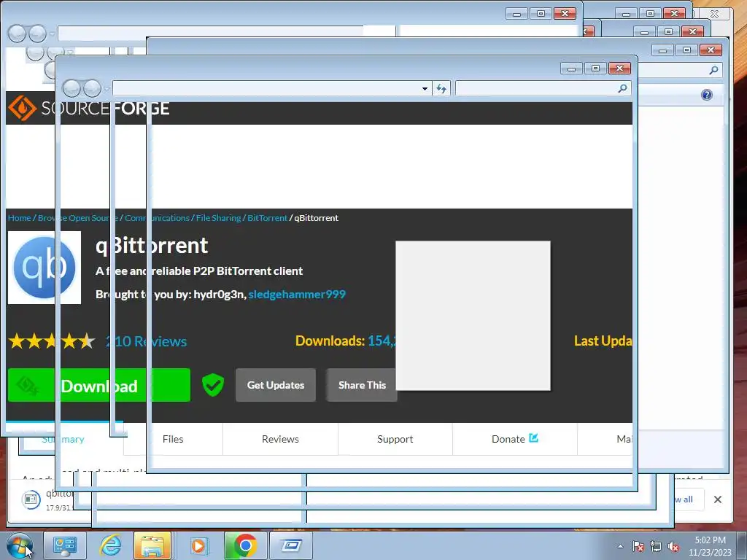The image size is (747, 560).
Task: Show hidden tray icons arrow
Action: tap(620, 546)
